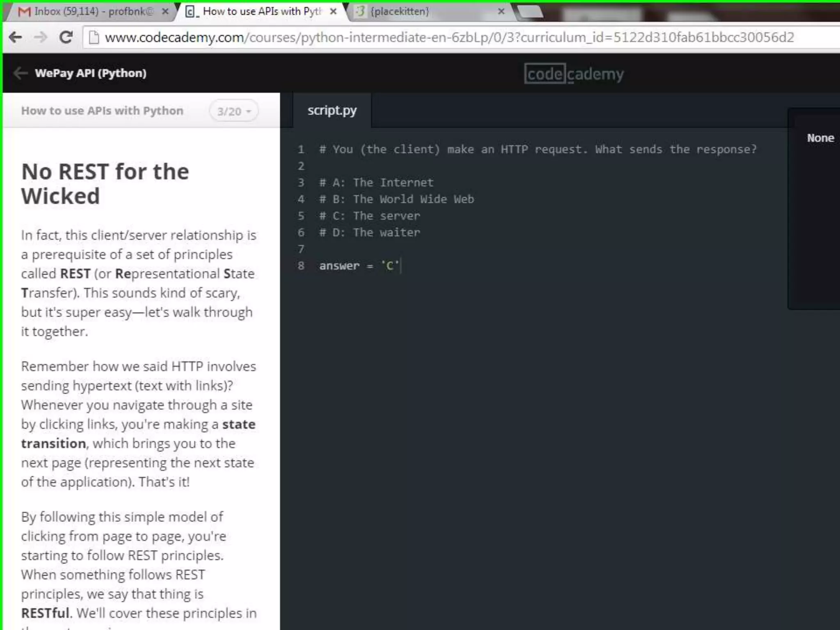840x630 pixels.
Task: Close the Inbox tab
Action: tap(165, 11)
